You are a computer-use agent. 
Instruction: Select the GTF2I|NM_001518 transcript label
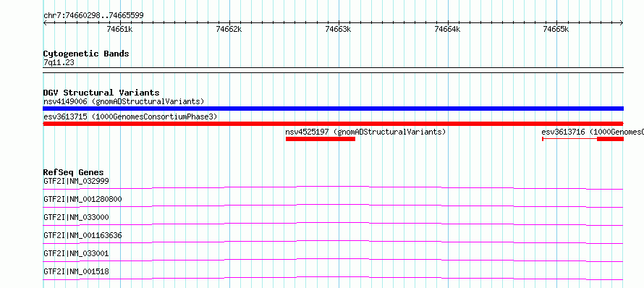tap(76, 271)
